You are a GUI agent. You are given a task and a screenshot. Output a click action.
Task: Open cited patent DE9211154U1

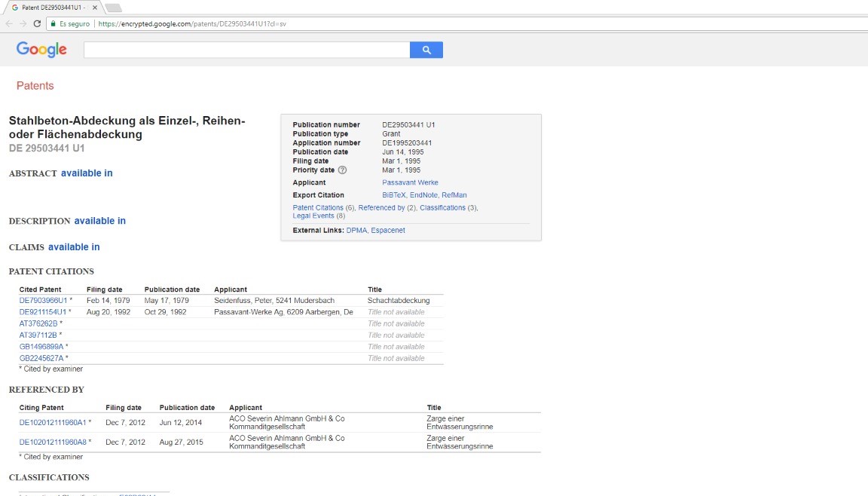[x=43, y=312]
